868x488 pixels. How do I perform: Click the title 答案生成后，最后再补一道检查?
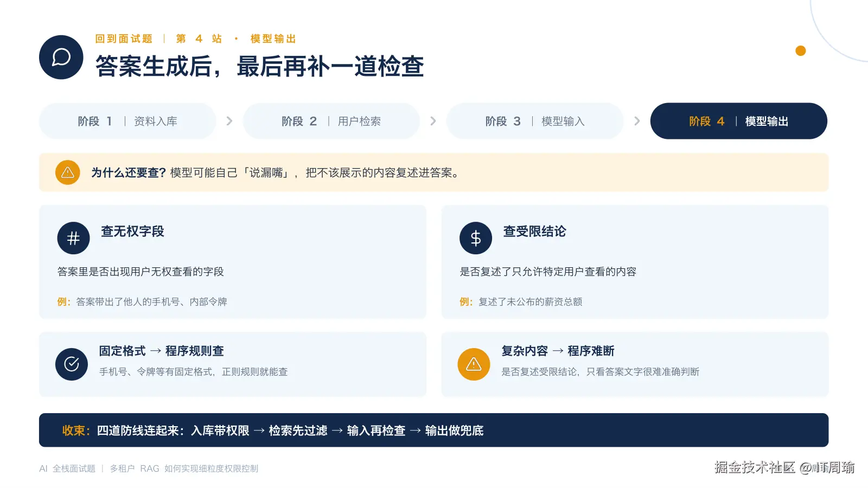point(259,66)
